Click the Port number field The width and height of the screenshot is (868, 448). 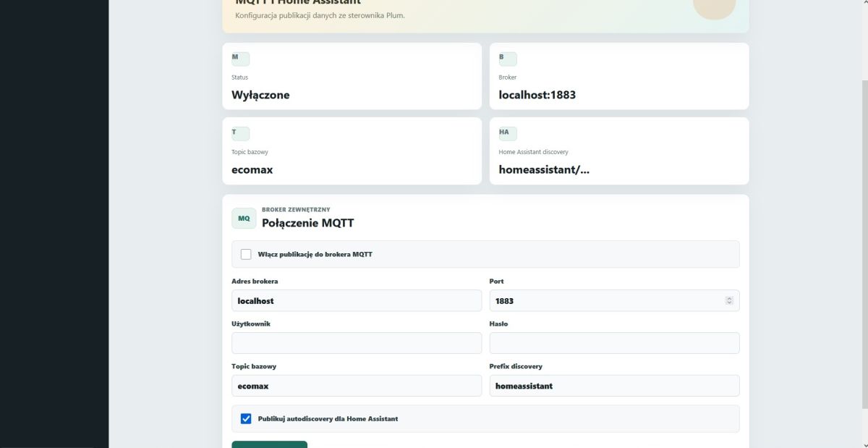click(x=615, y=300)
